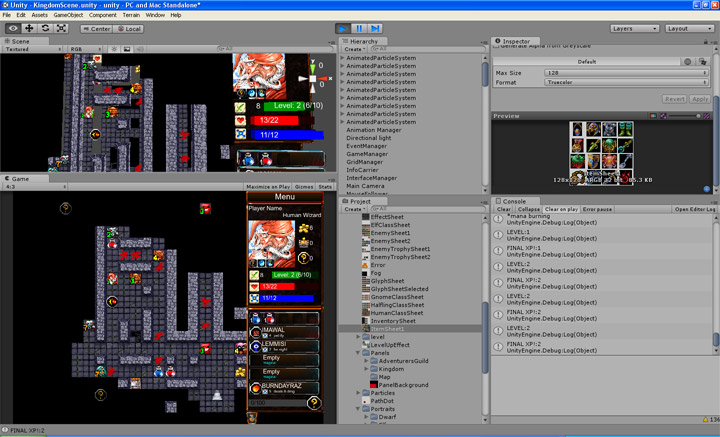Open the Layers dropdown
Viewport: 720px width, 437px height.
(634, 28)
